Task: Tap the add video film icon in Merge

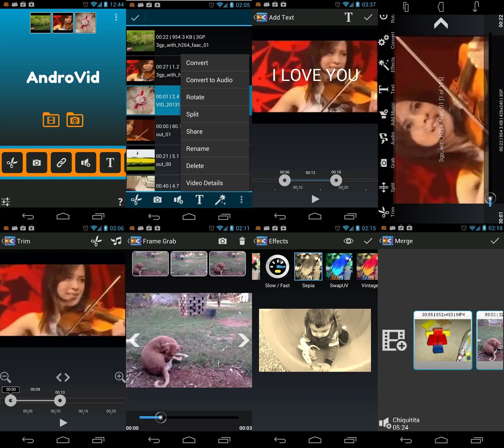Action: [x=394, y=340]
